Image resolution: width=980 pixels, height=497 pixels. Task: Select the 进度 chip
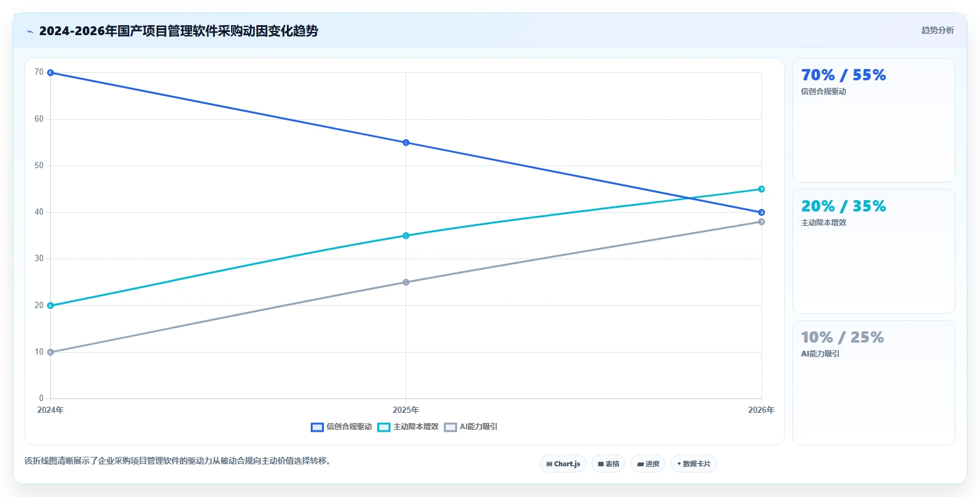pyautogui.click(x=648, y=464)
